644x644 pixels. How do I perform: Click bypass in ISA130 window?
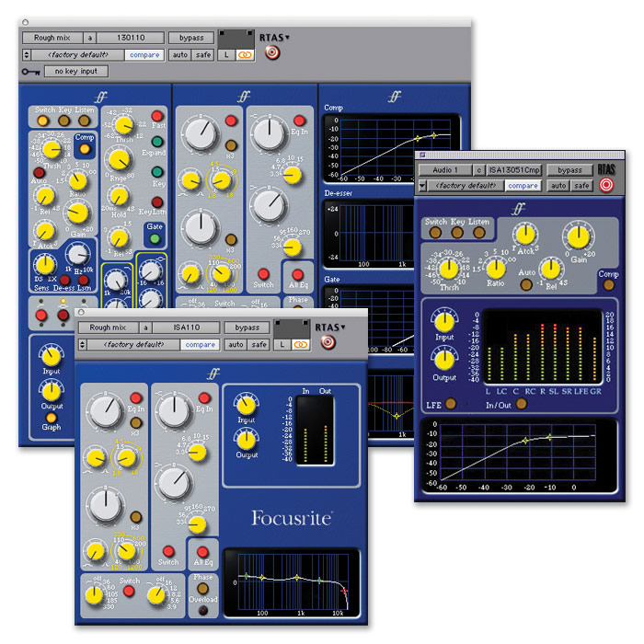[x=191, y=38]
